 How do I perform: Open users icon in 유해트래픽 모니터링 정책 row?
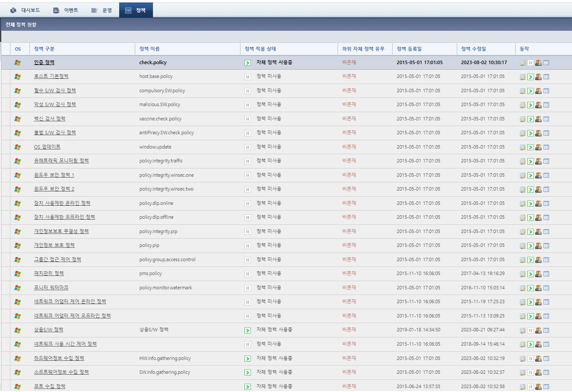click(x=538, y=161)
